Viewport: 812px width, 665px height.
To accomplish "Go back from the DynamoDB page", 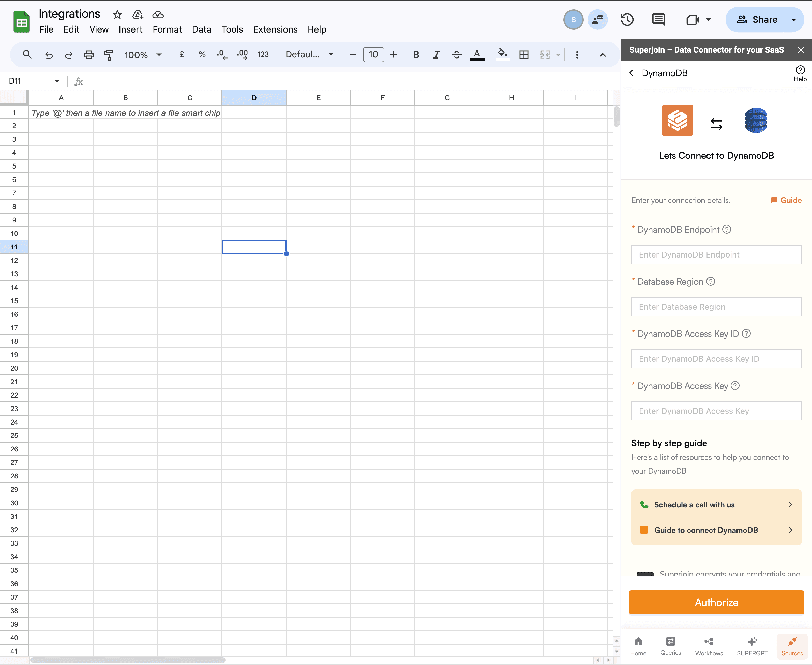I will (631, 73).
